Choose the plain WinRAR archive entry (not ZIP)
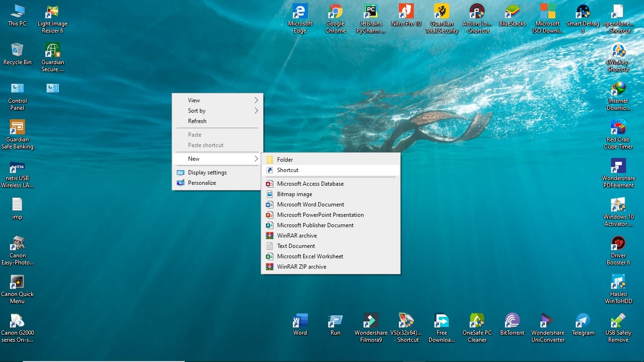 pos(331,236)
